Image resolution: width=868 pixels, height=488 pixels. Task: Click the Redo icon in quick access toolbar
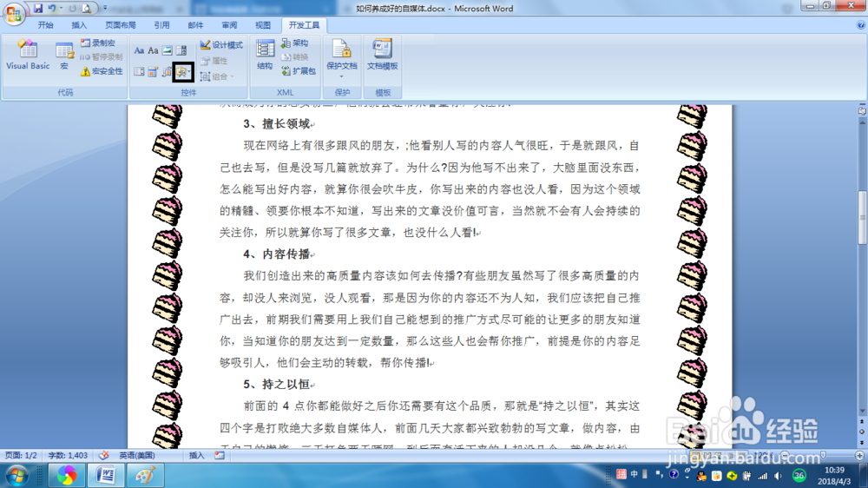pyautogui.click(x=73, y=9)
